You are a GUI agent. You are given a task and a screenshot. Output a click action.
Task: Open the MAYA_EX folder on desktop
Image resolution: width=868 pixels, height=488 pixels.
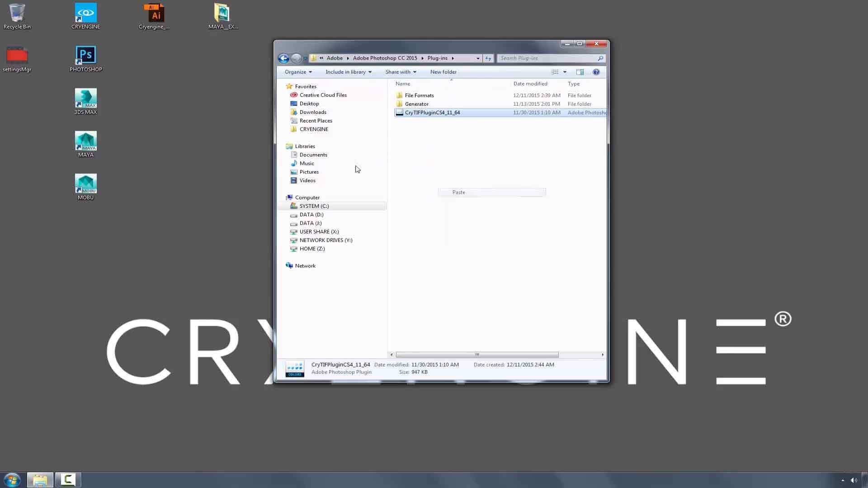[x=222, y=14]
